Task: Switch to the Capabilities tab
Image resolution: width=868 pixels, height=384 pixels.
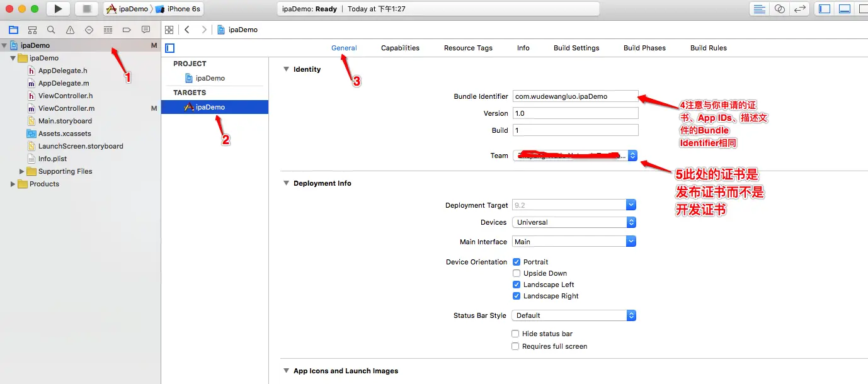Action: point(400,48)
